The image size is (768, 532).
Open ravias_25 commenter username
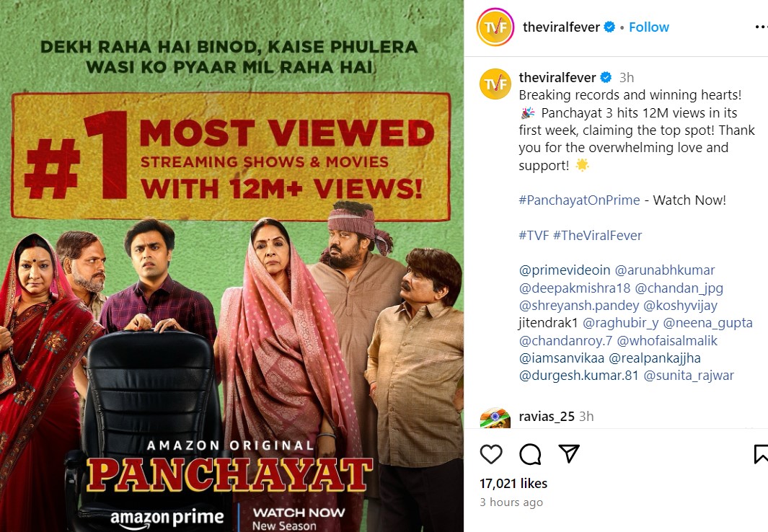pyautogui.click(x=547, y=417)
